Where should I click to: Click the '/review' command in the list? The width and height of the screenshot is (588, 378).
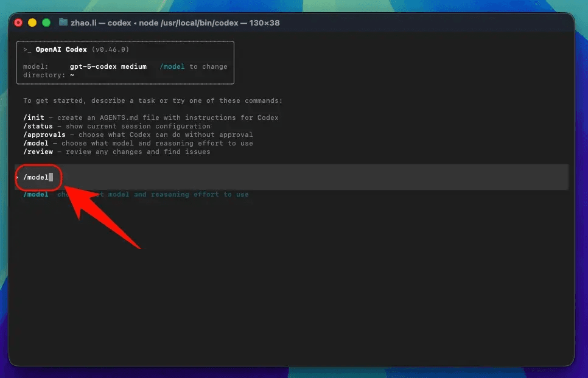click(x=38, y=152)
